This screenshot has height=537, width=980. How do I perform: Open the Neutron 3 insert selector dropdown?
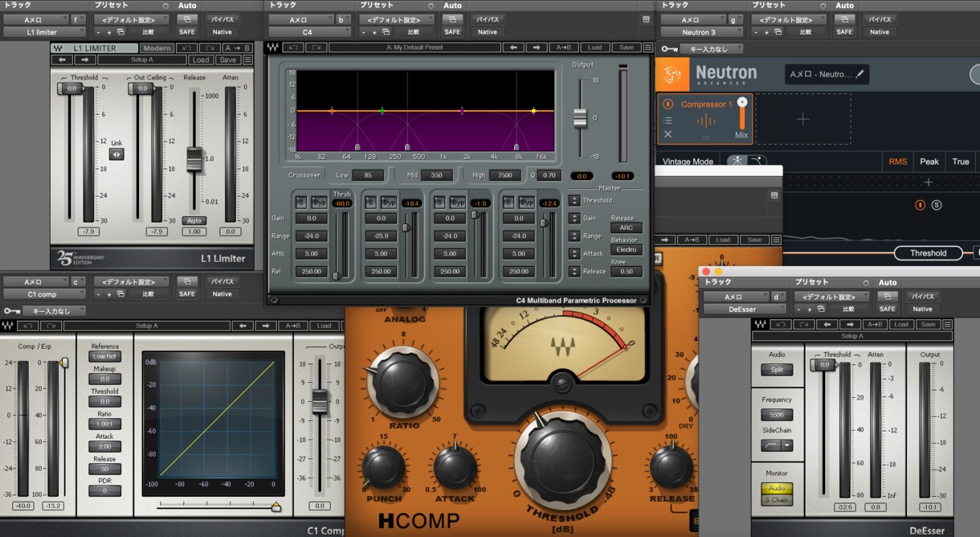click(702, 32)
